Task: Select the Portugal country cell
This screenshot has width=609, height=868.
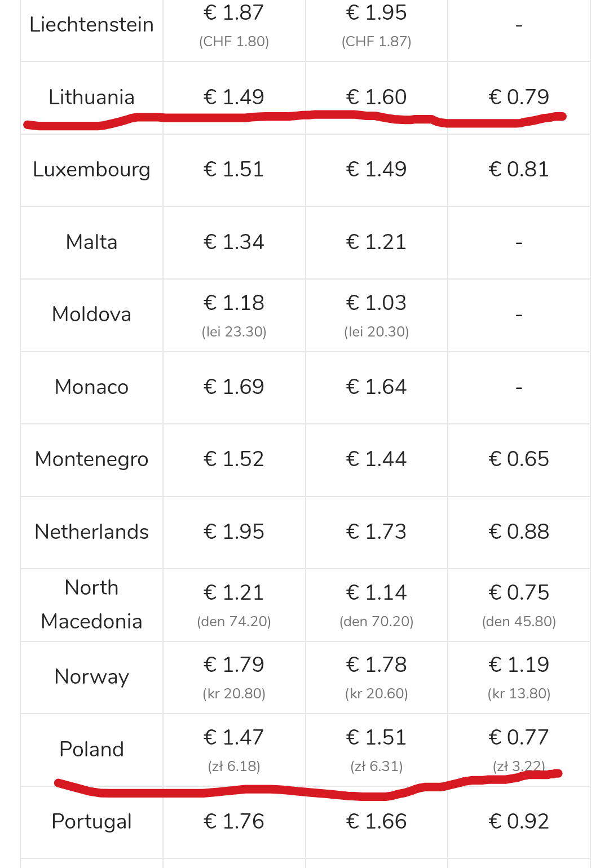Action: point(91,821)
